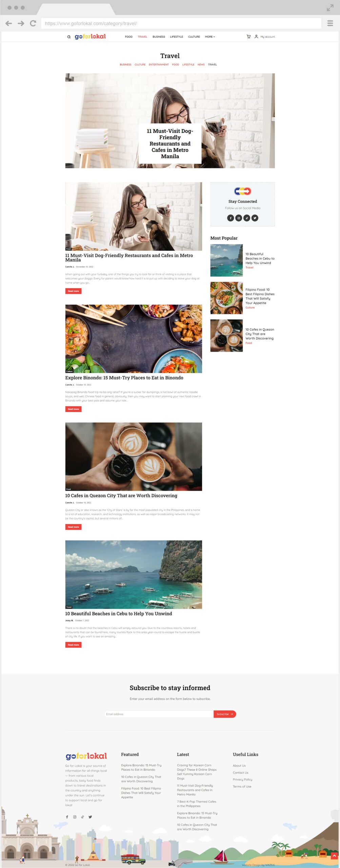Click the footer Twitter icon

tap(90, 817)
